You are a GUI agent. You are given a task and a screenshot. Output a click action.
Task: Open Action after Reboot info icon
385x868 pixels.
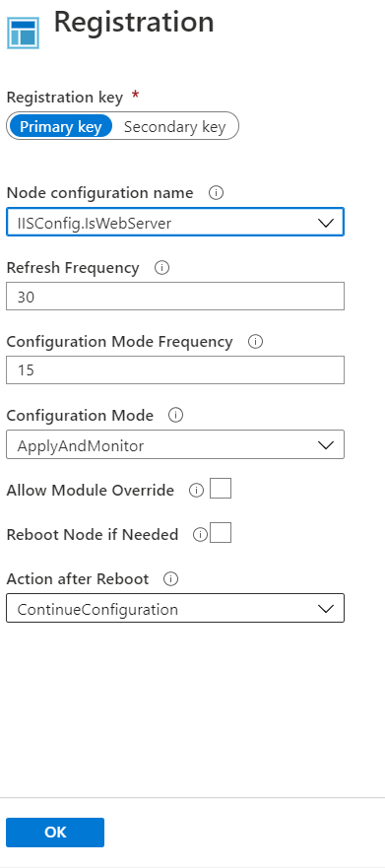[x=171, y=579]
